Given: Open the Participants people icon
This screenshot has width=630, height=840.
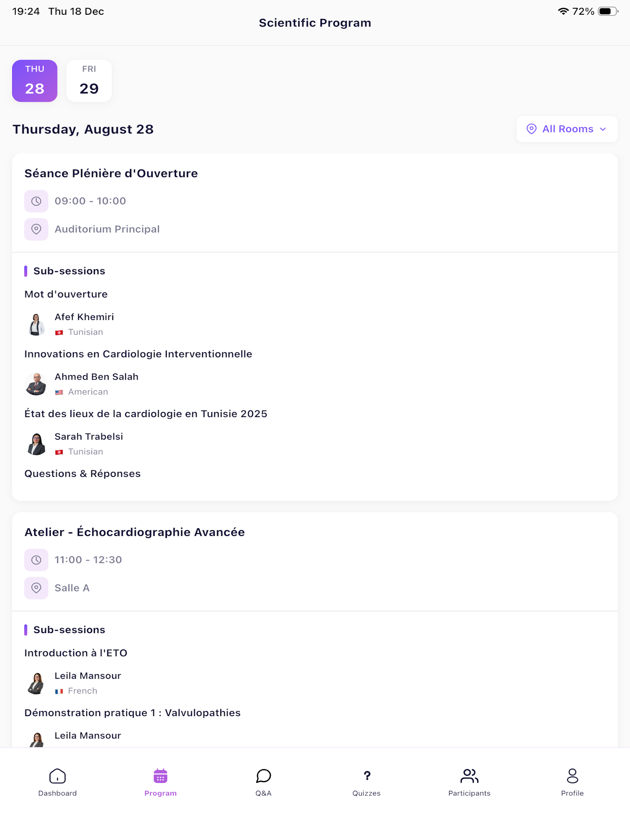Looking at the screenshot, I should (469, 776).
